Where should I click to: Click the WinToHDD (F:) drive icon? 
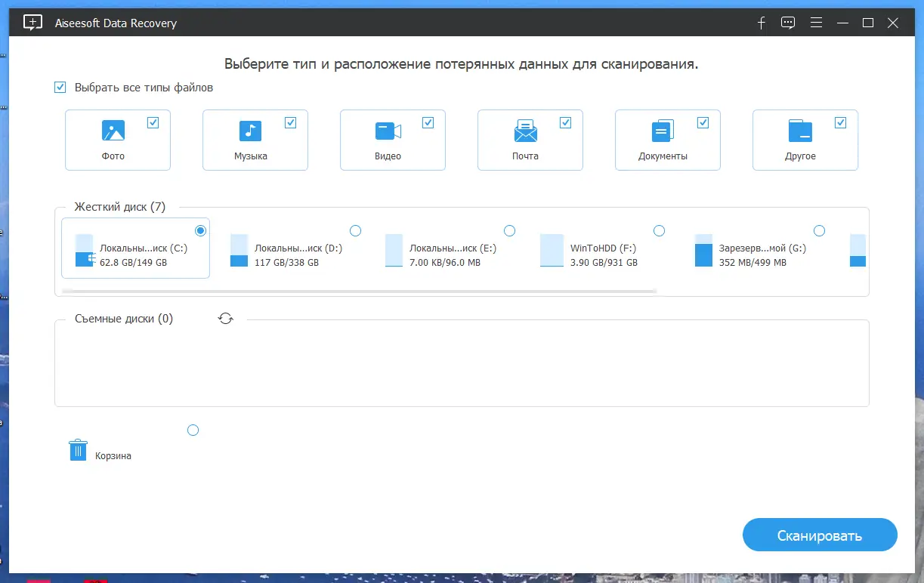[x=552, y=250]
